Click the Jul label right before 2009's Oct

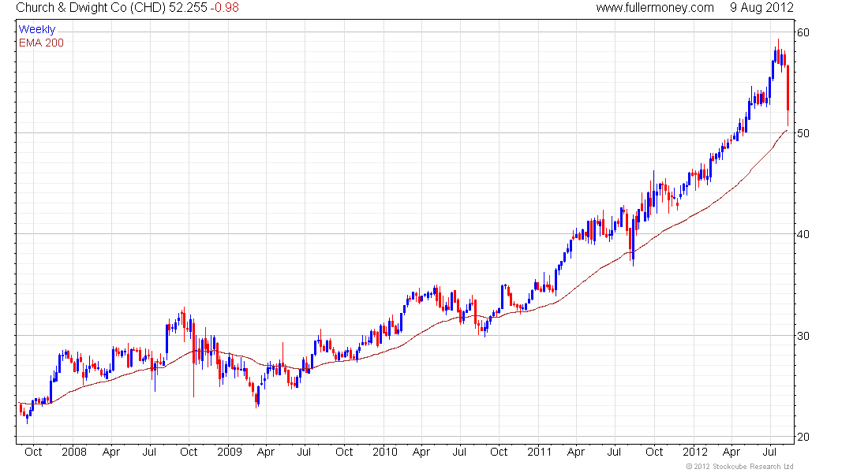tap(304, 452)
